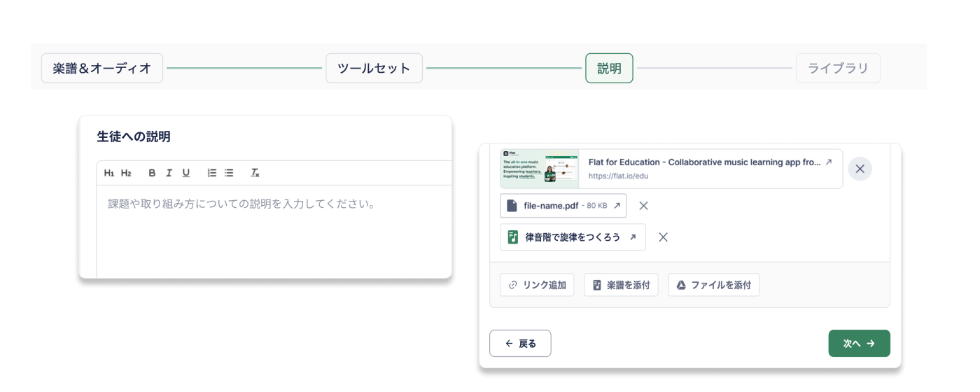The height and width of the screenshot is (392, 980).
Task: Insert a numbered list
Action: 212,173
